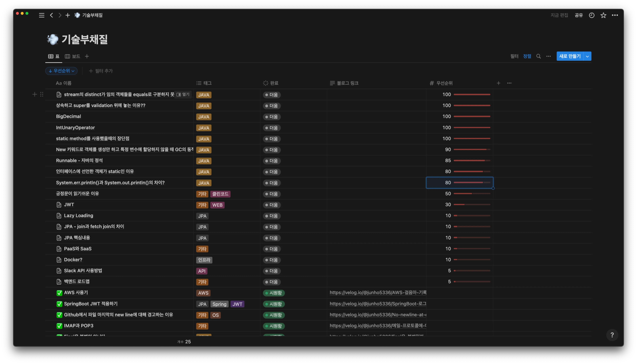637x364 pixels.
Task: Favorite this page with star icon
Action: pos(603,15)
